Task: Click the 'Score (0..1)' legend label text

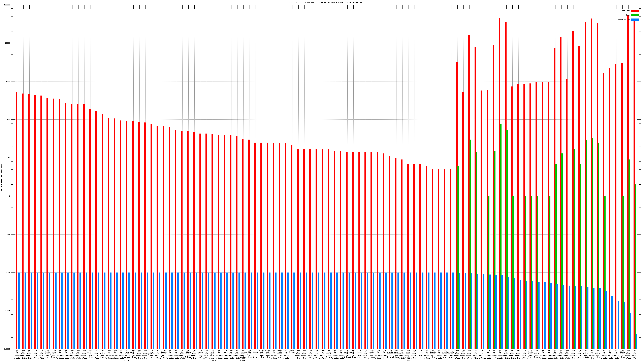Action: [x=624, y=20]
